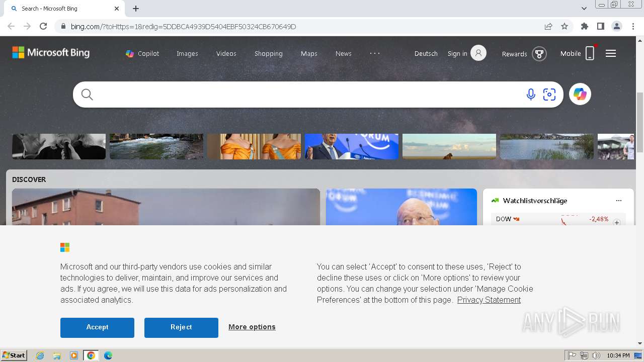The height and width of the screenshot is (362, 644).
Task: Open the lake landscape thumbnail
Action: [x=547, y=146]
